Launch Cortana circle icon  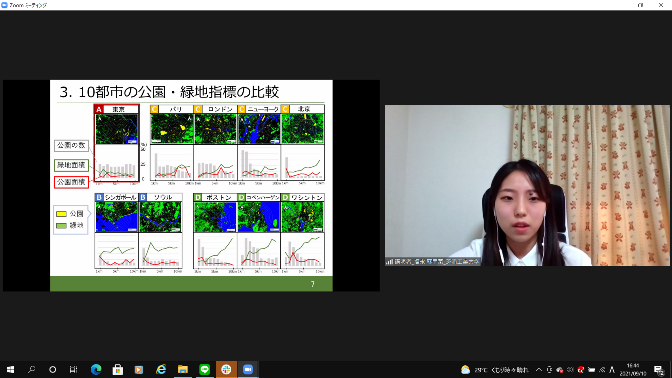[x=52, y=369]
